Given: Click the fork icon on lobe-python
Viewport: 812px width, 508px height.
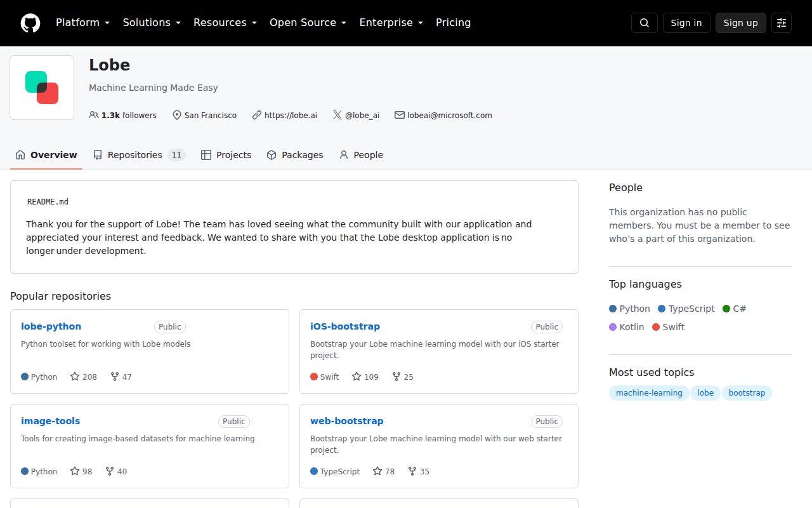Looking at the screenshot, I should [x=115, y=377].
